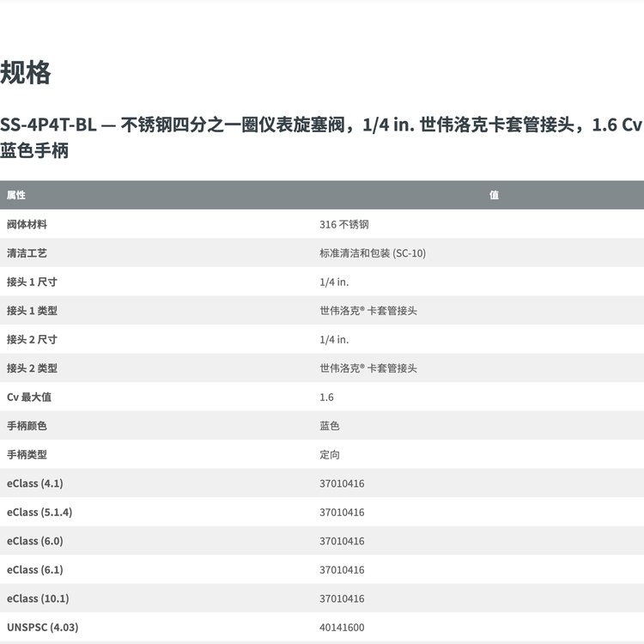Viewport: 644px width, 644px height.
Task: Click the 属性 column header
Action: tap(16, 195)
